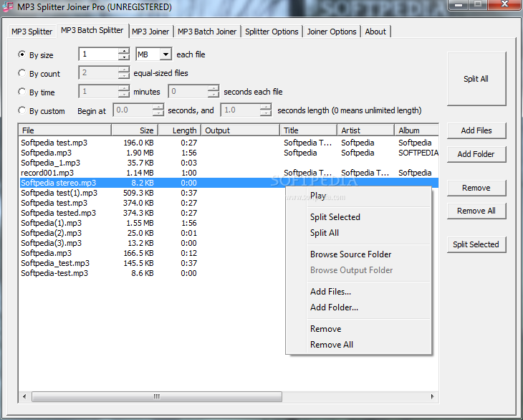Click the Split Selected button on the right
The height and width of the screenshot is (420, 523).
[x=476, y=244]
